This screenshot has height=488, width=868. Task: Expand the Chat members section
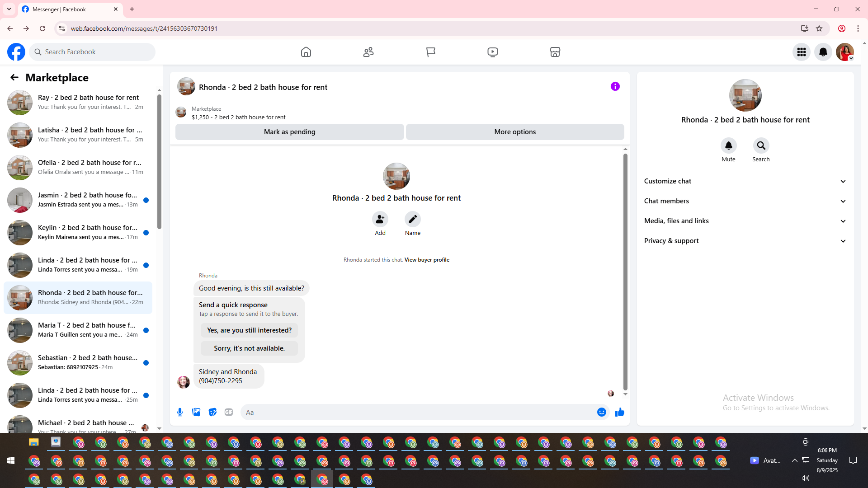click(745, 201)
